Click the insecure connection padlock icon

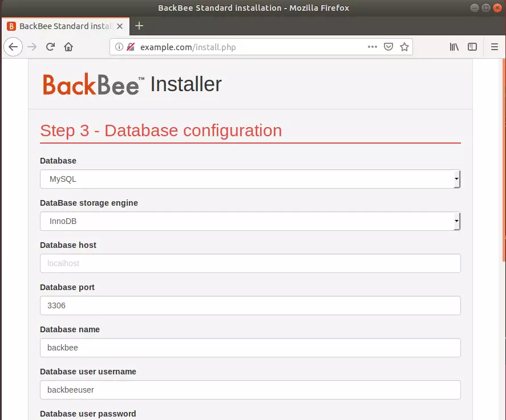coord(131,47)
